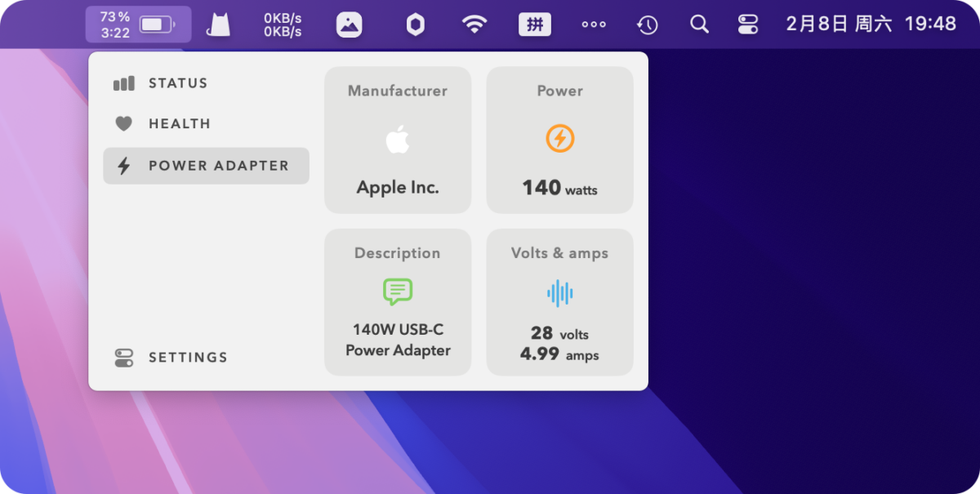Click the 73% battery percentage text
The image size is (980, 494).
coord(115,16)
